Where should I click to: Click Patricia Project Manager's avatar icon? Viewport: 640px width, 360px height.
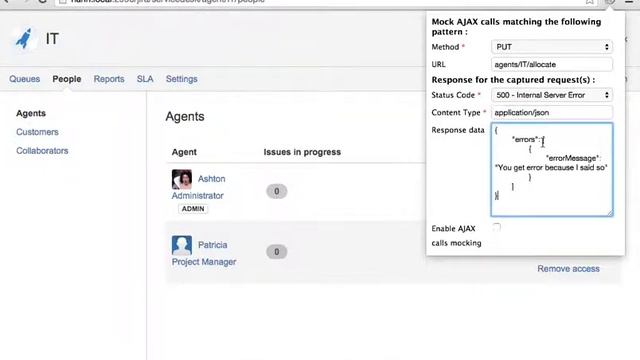point(182,245)
